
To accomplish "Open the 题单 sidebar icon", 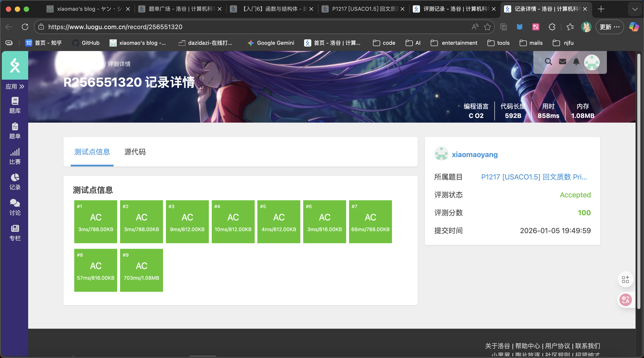I will coord(15,131).
